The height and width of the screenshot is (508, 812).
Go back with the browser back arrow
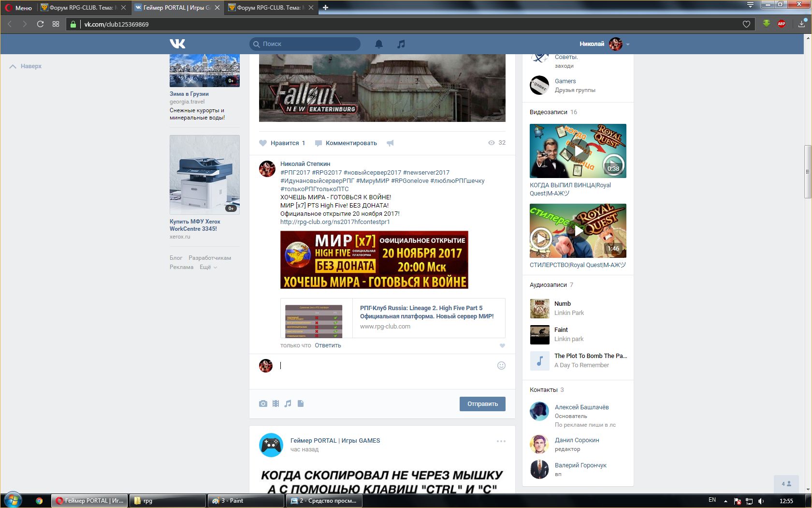click(x=9, y=24)
